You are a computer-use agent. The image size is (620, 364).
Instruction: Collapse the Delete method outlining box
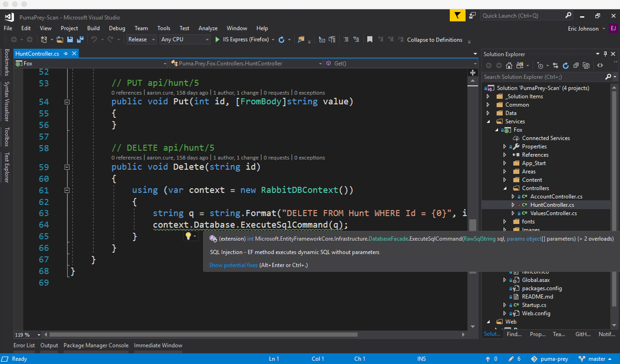pyautogui.click(x=67, y=167)
